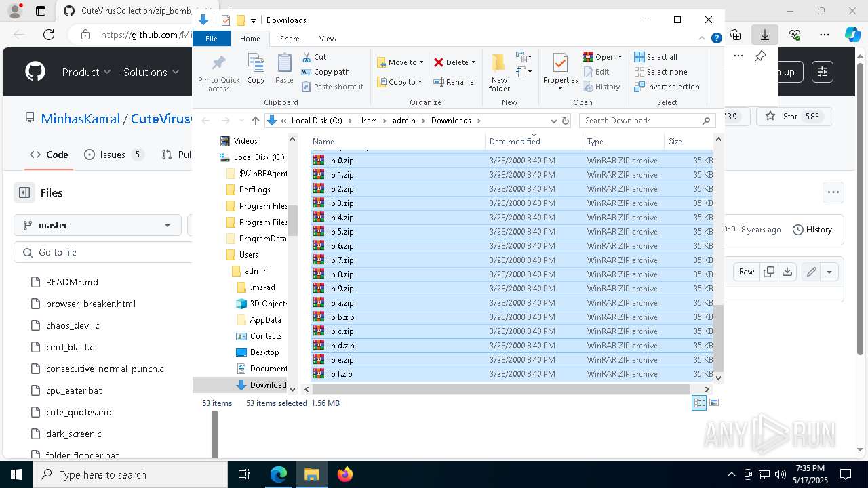Viewport: 868px width, 488px height.
Task: Open Issues tab on GitHub
Action: (x=114, y=155)
